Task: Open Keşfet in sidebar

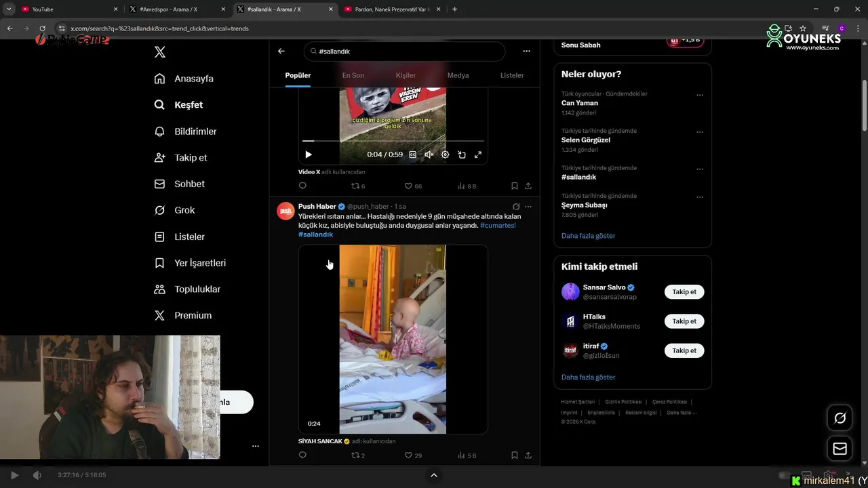Action: [178, 105]
